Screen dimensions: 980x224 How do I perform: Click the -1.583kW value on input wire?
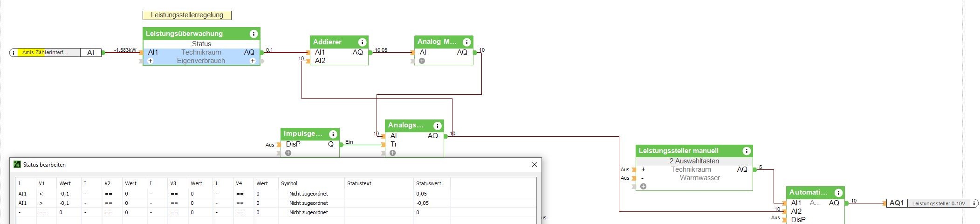click(125, 50)
